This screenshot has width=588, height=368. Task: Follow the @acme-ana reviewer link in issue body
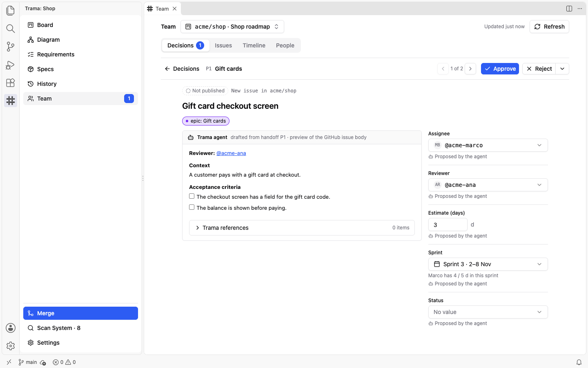231,153
